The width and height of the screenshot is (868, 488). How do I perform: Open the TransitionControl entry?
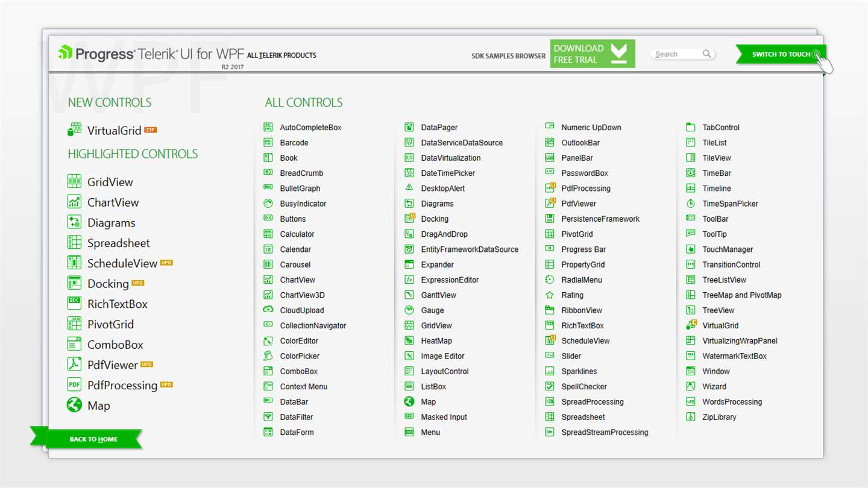731,264
